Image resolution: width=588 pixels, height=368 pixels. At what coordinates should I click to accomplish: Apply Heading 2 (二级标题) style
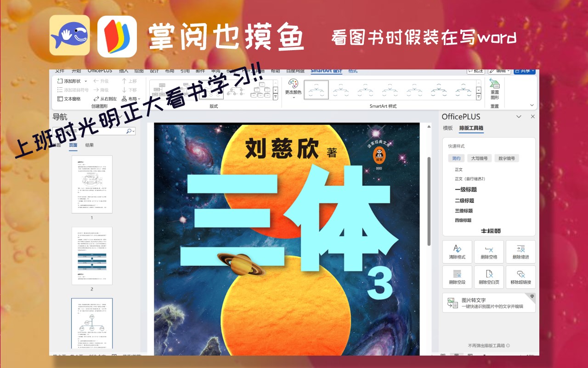pos(464,201)
